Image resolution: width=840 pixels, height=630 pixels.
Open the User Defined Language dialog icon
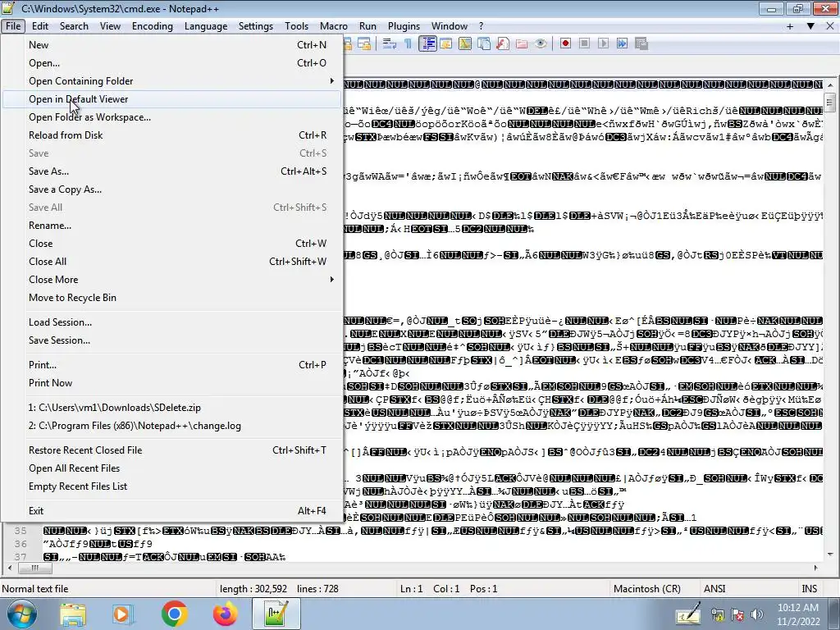445,43
